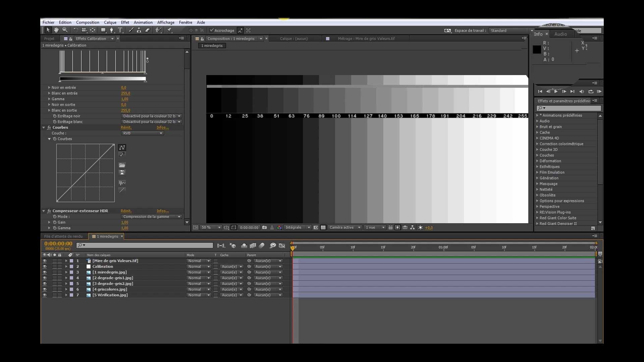This screenshot has width=644, height=362.
Task: Select the Puppet Pin tool
Action: point(169,30)
